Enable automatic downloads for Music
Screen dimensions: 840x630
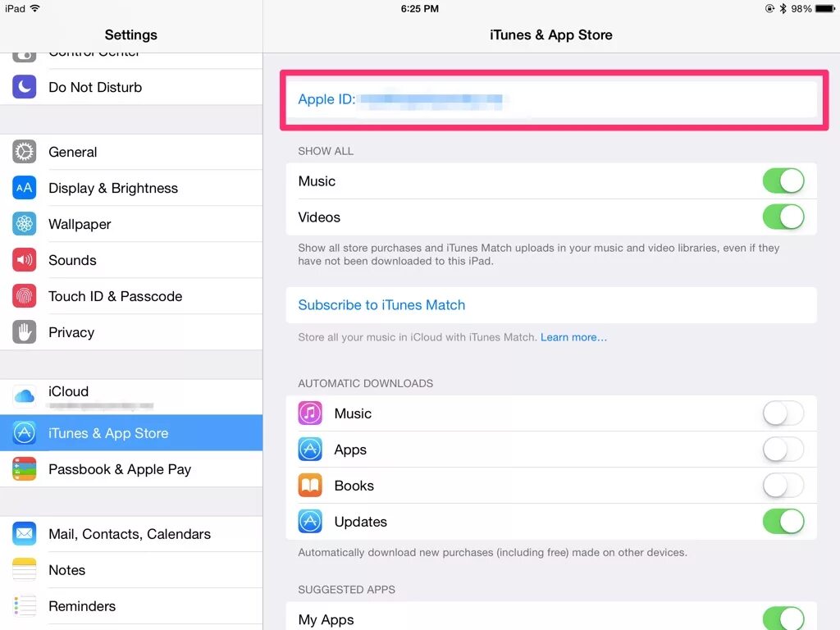(x=783, y=413)
